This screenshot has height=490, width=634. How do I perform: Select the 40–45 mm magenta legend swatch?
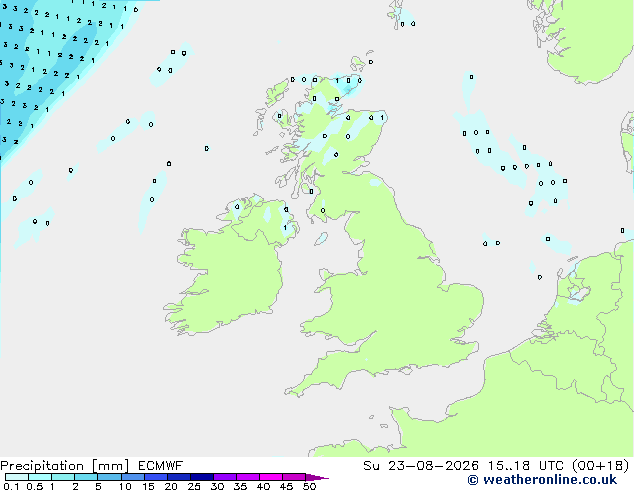[x=270, y=477]
